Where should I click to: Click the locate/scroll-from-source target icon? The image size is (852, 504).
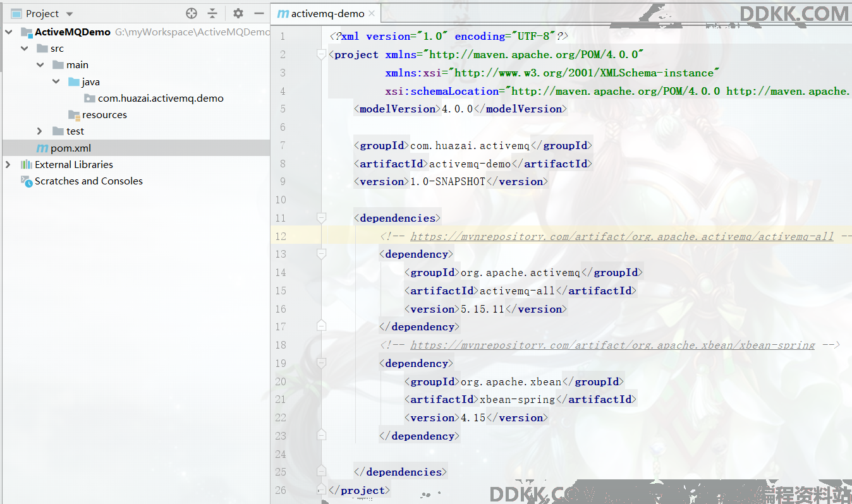point(192,13)
